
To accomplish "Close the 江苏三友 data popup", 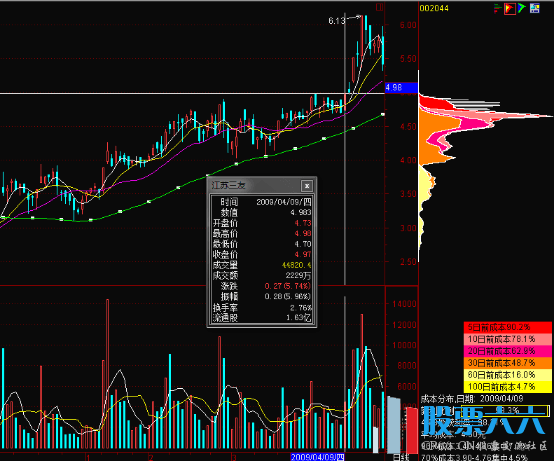I will 307,185.
